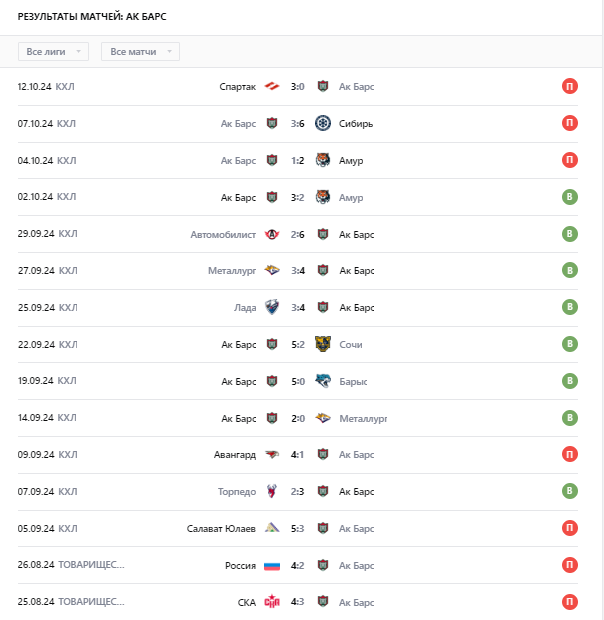Click the Sochi leopard logo

pyautogui.click(x=323, y=345)
